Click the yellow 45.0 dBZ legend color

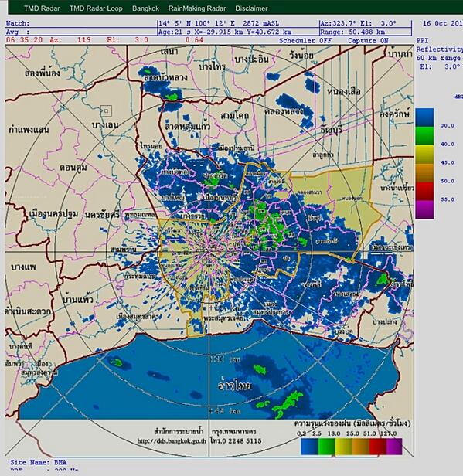pos(424,155)
